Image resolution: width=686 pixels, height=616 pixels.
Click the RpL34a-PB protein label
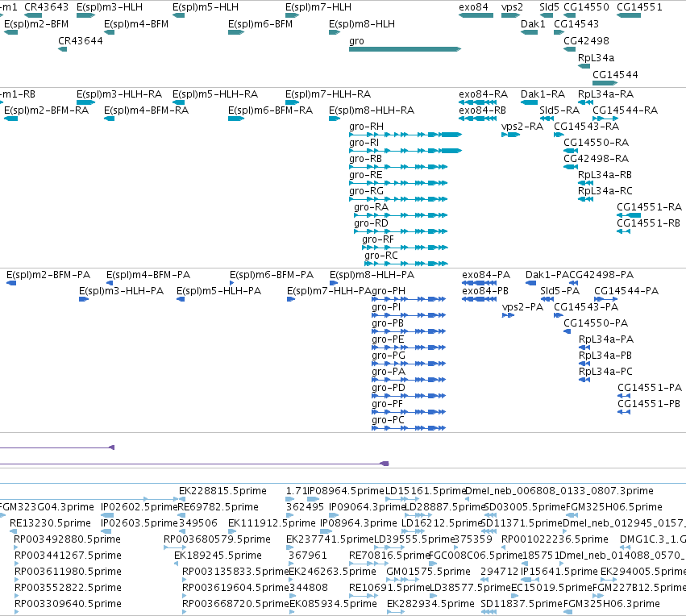click(x=605, y=356)
